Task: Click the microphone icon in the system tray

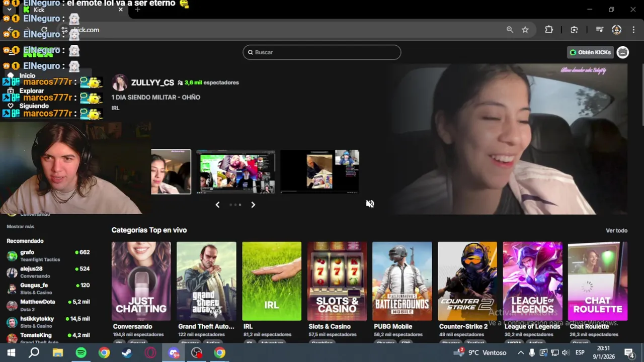Action: coord(532,353)
